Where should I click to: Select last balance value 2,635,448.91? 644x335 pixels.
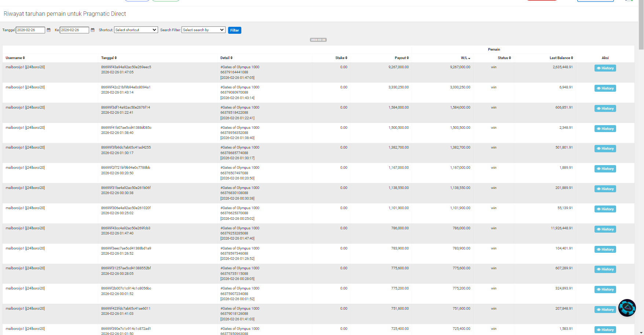[563, 67]
